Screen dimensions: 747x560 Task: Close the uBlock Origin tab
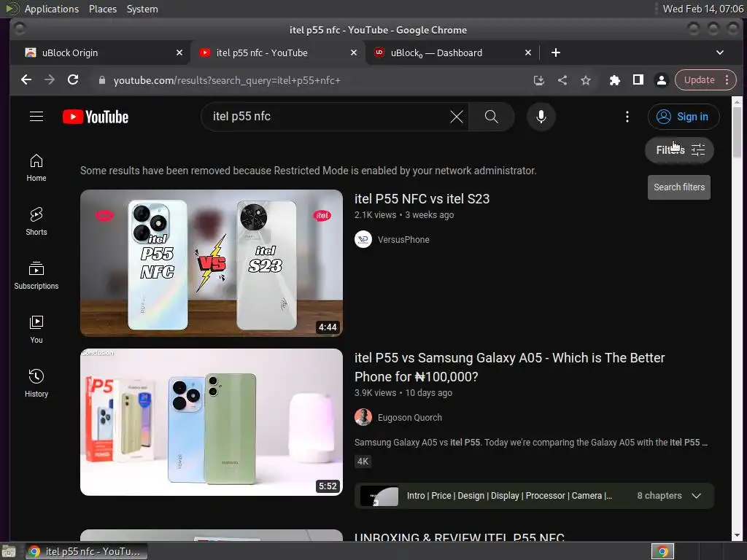pos(179,52)
